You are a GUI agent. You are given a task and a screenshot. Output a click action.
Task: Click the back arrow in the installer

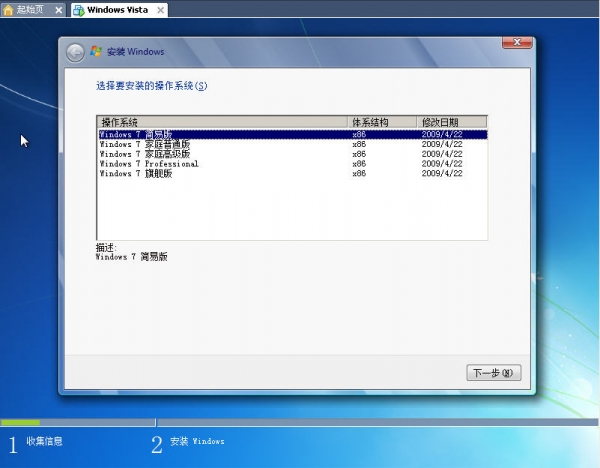75,52
